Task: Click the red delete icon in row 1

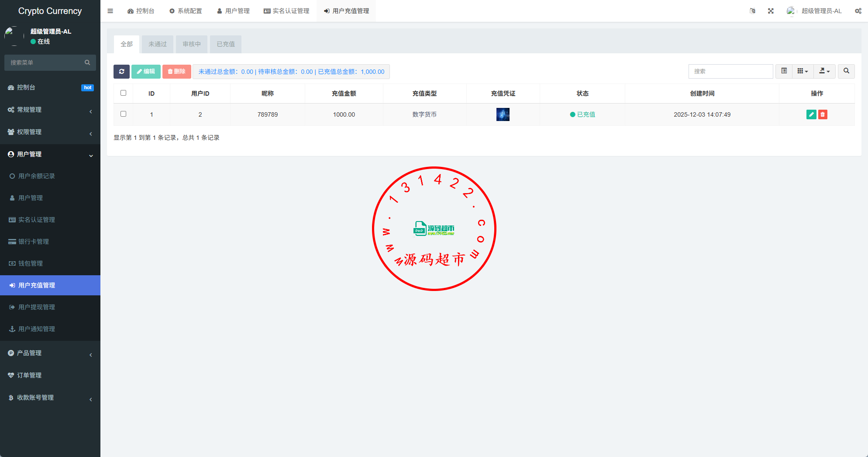Action: tap(823, 114)
